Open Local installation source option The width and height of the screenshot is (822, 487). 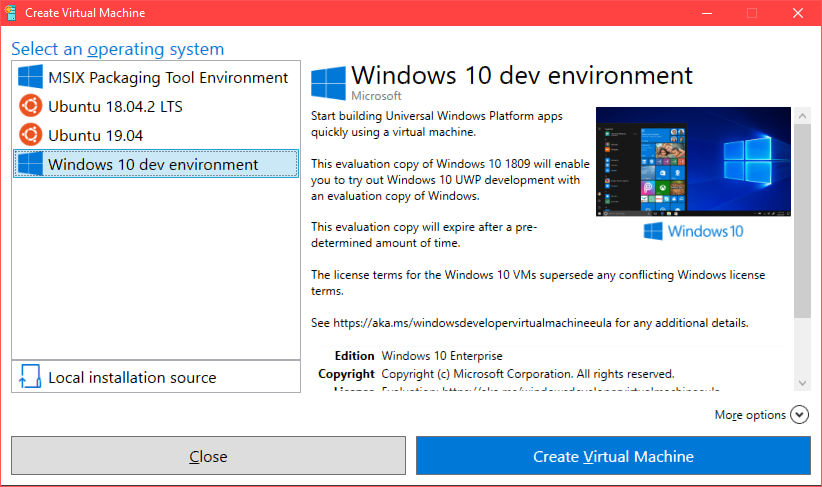132,377
